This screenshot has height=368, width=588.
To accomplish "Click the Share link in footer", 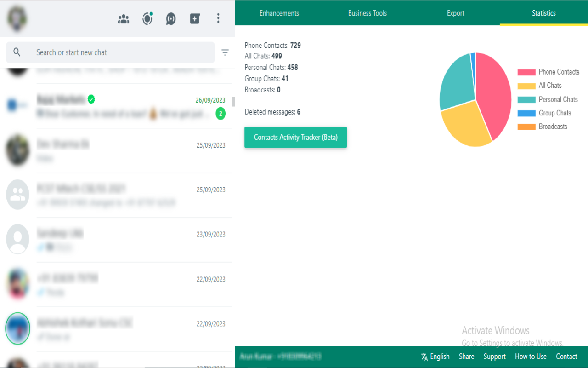I will (466, 356).
